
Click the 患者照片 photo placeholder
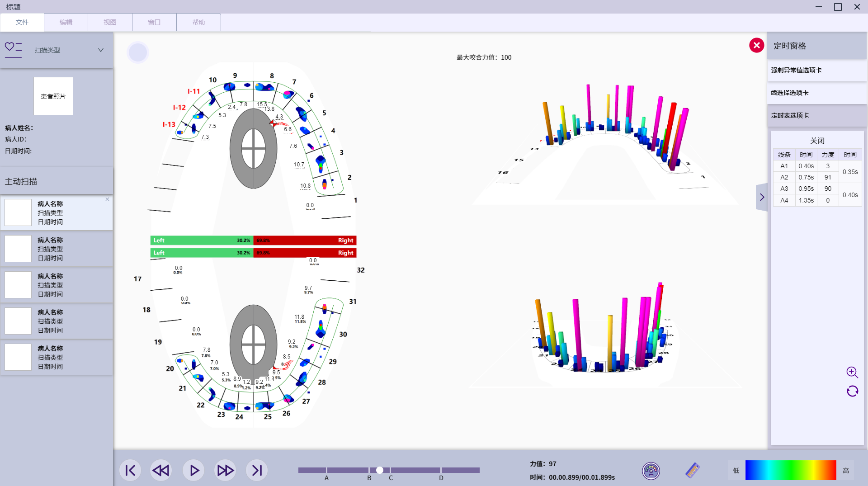53,96
